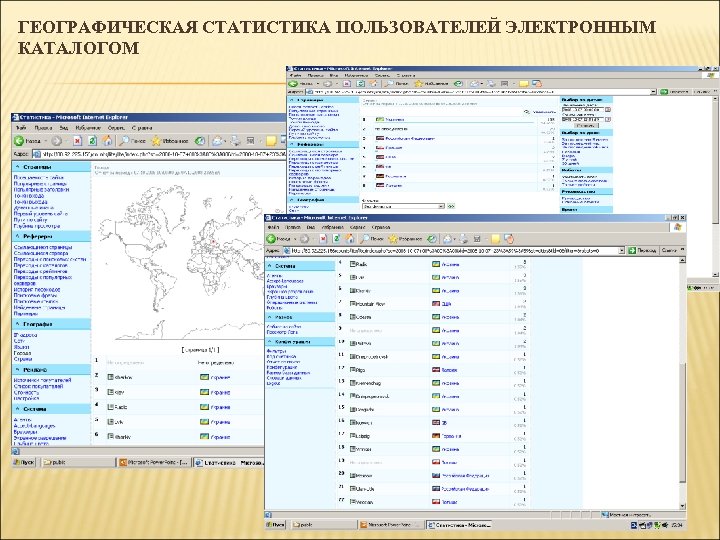
Task: Click the Forward arrow in the front city-list window
Action: 304,239
